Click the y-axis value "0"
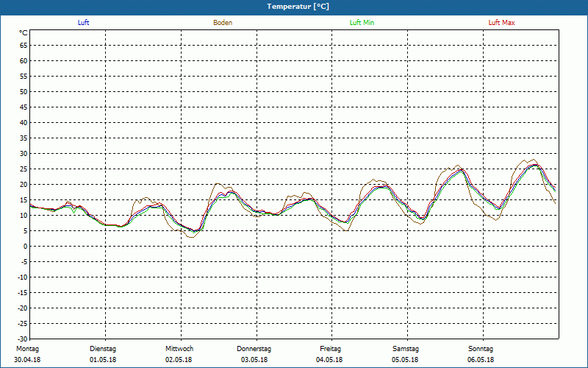The height and width of the screenshot is (368, 588). tap(26, 247)
